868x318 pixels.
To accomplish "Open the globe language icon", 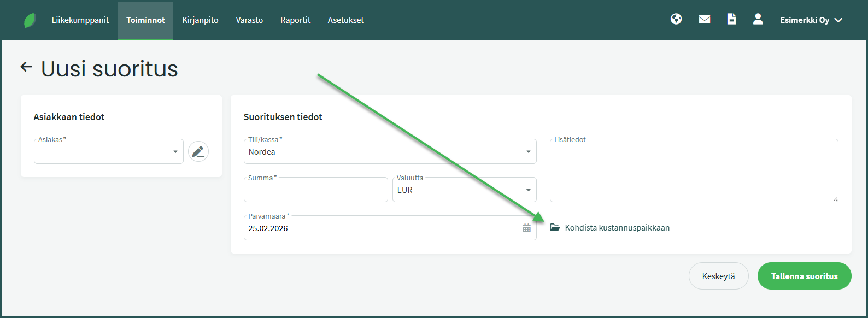I will (x=676, y=19).
